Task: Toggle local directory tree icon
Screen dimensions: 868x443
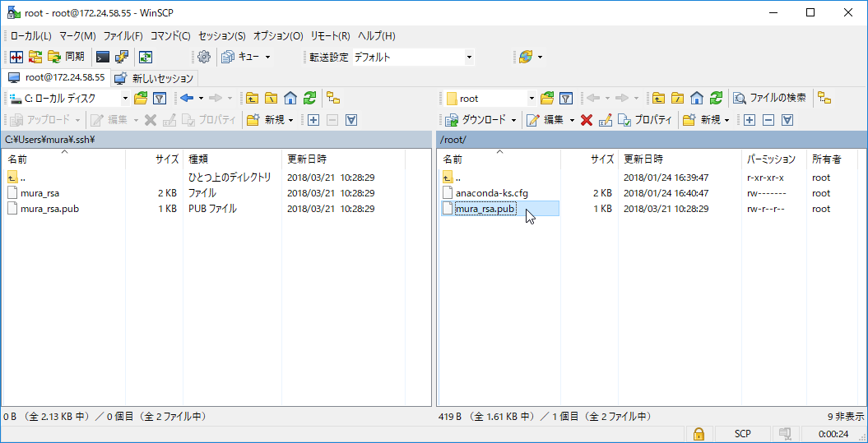Action: click(332, 99)
